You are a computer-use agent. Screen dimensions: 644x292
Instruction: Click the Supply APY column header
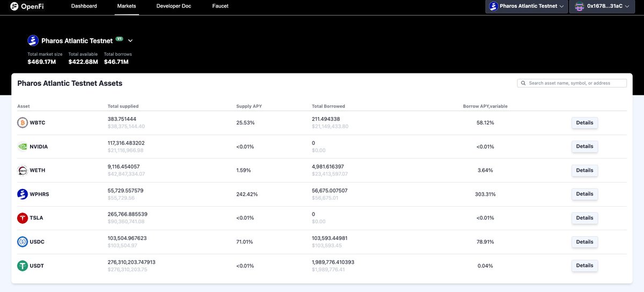[248, 106]
